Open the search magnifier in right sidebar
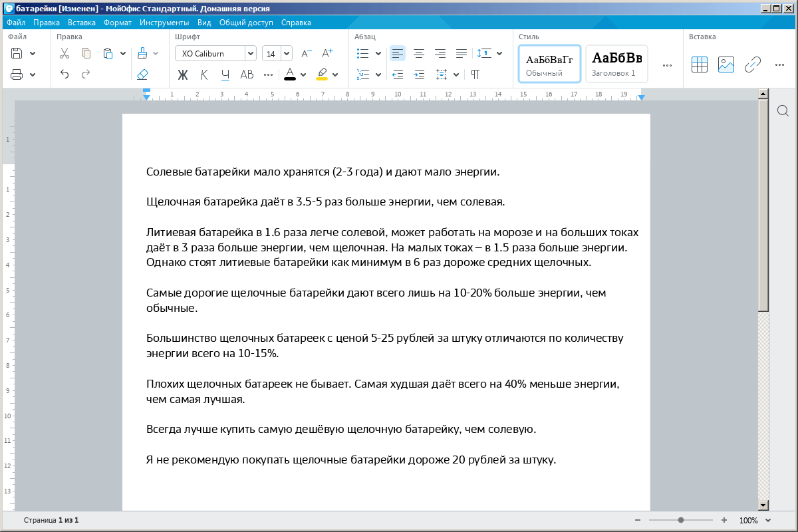Image resolution: width=798 pixels, height=532 pixels. pyautogui.click(x=783, y=110)
